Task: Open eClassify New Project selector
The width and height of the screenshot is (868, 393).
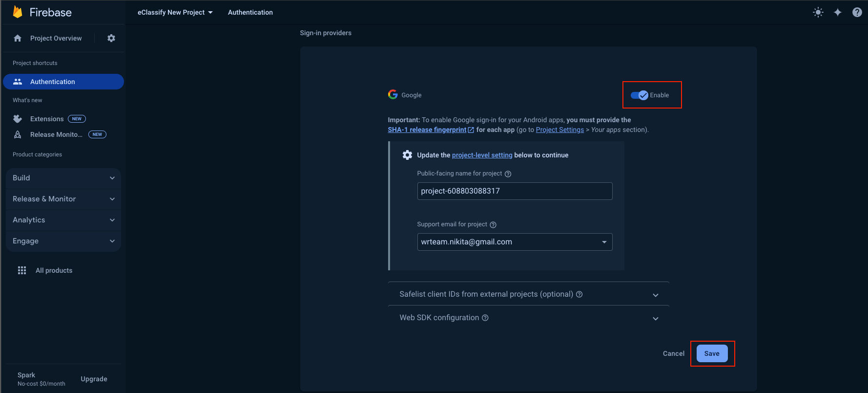Action: 175,12
